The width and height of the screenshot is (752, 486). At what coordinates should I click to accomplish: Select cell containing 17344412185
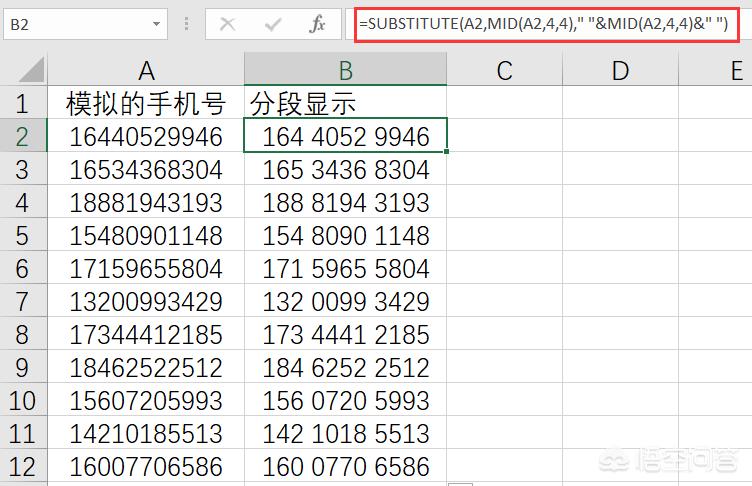146,334
